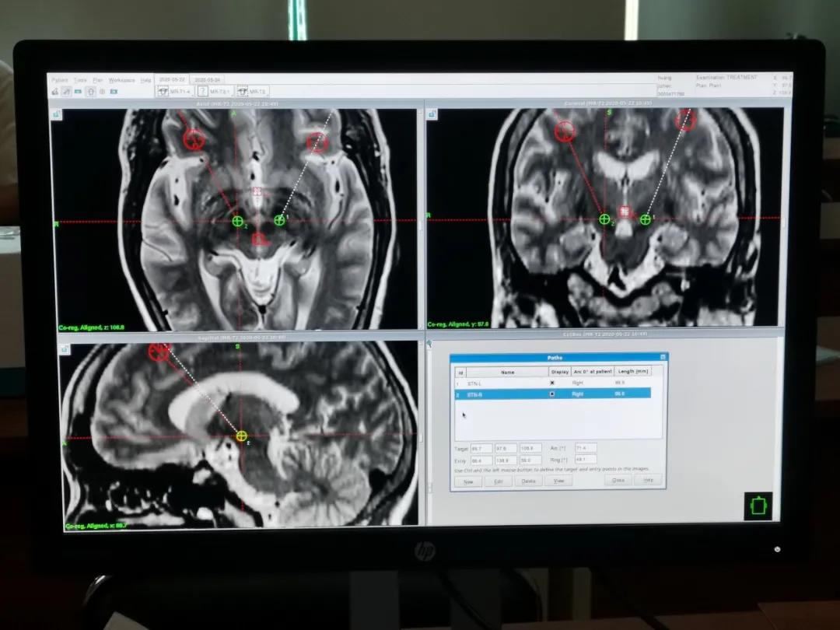Viewport: 840px width, 630px height.
Task: Click the red entry point marker in Sagittal view
Action: 159,352
